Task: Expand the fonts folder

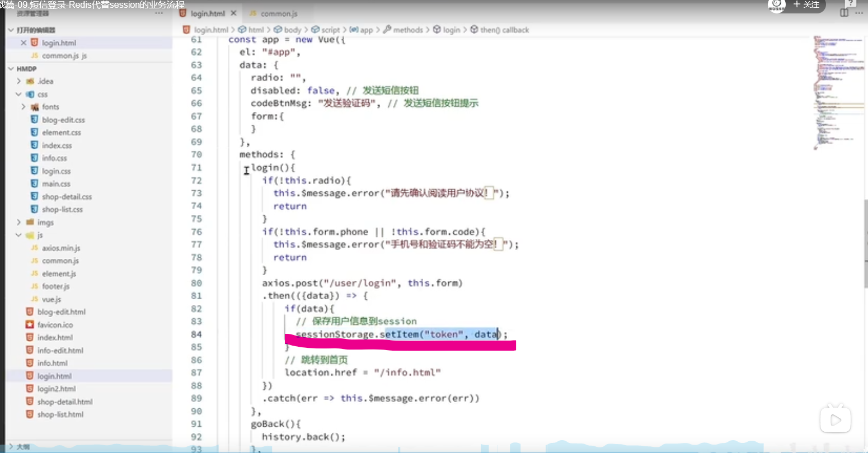Action: click(x=24, y=107)
